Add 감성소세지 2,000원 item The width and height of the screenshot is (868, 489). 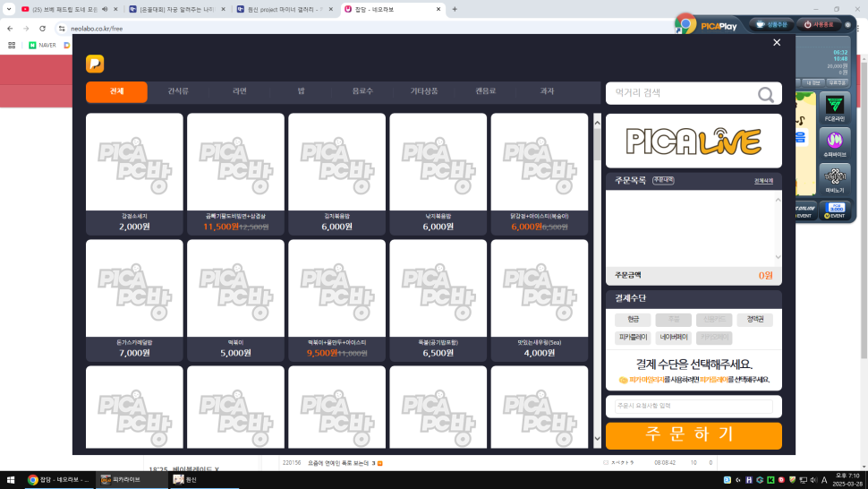(x=134, y=174)
